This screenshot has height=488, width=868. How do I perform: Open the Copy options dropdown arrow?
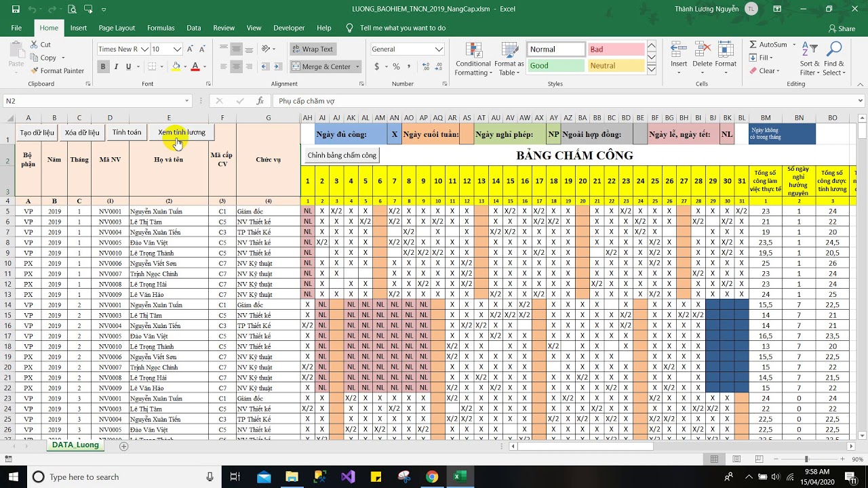62,58
